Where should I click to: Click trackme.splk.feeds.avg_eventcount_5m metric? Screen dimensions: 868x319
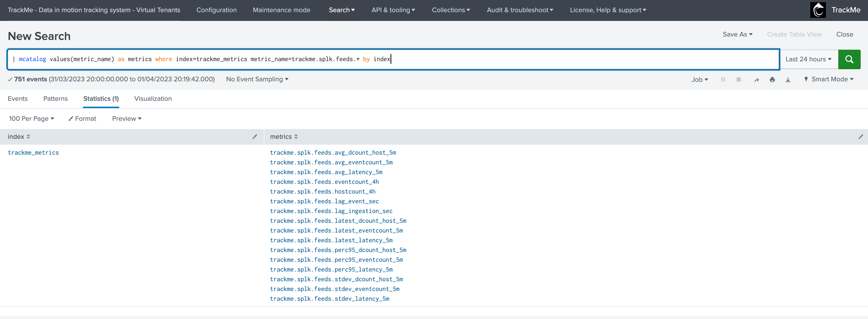pyautogui.click(x=331, y=162)
